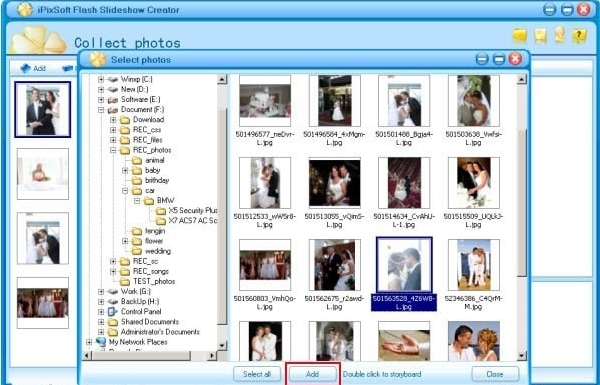Click photo list scroll down arrow

pos(521,356)
